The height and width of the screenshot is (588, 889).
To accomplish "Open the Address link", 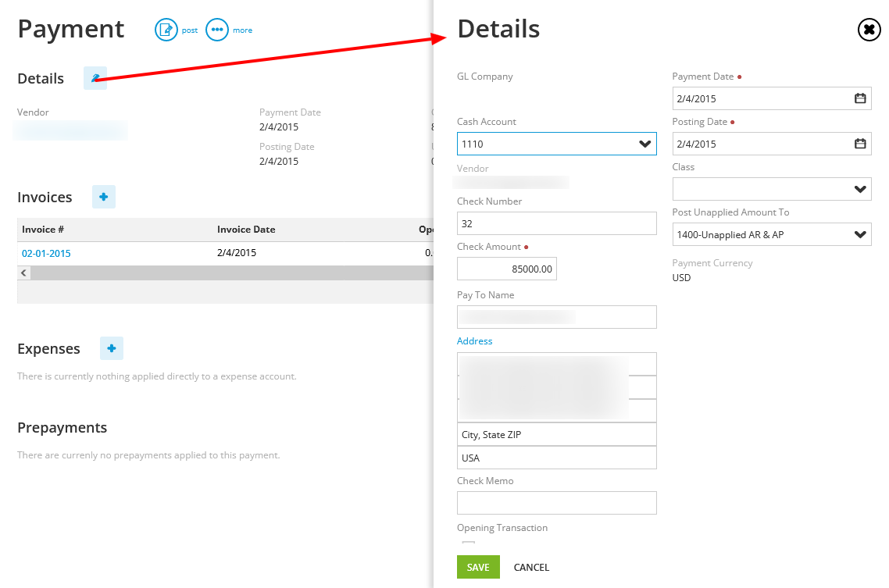I will (474, 340).
